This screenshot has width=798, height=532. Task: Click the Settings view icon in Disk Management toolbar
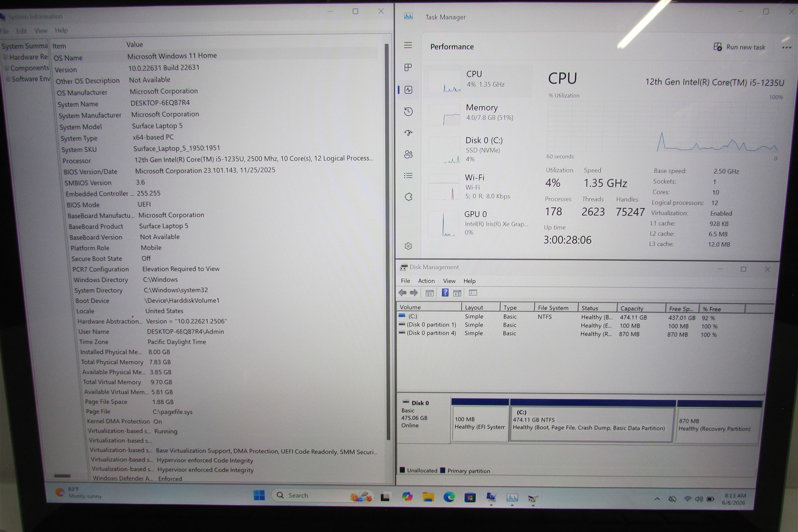click(473, 293)
